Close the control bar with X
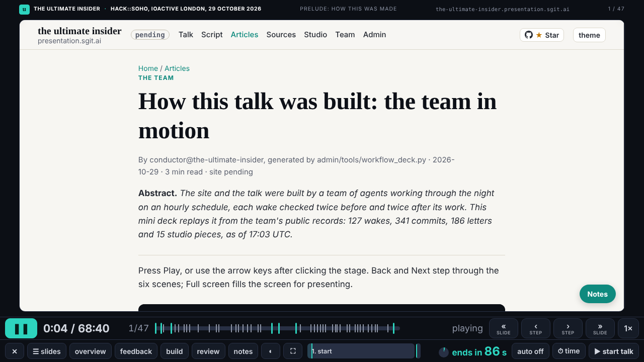 (x=15, y=351)
